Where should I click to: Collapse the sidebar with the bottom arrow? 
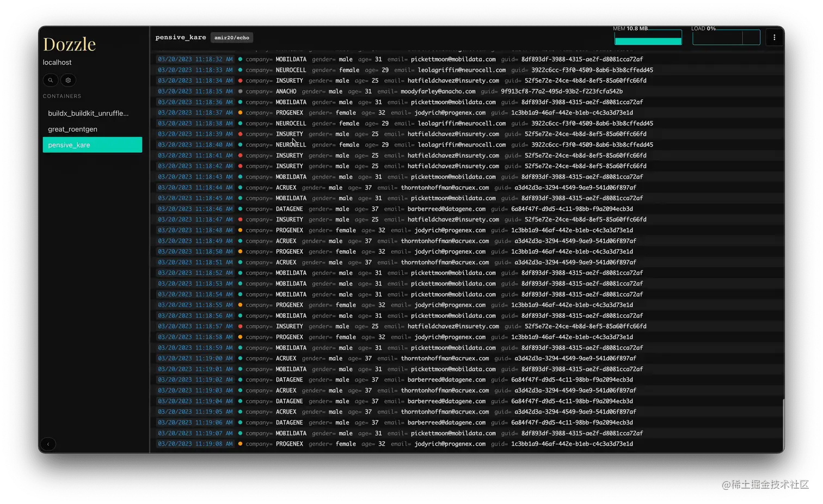click(48, 444)
